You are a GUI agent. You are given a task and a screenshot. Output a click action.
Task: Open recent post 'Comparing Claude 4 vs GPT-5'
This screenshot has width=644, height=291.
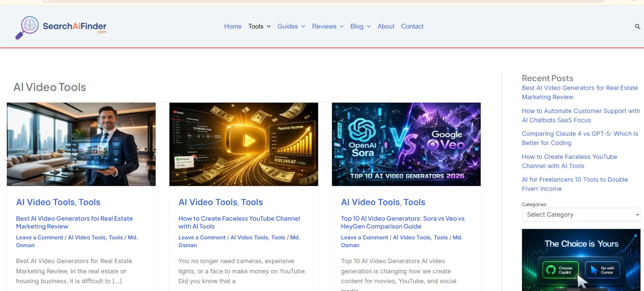click(580, 138)
